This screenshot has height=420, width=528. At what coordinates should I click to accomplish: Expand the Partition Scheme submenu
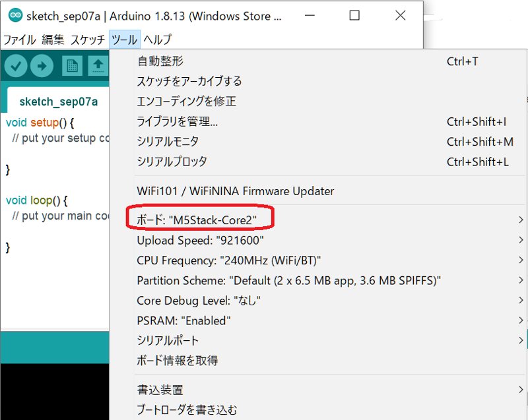(318, 280)
